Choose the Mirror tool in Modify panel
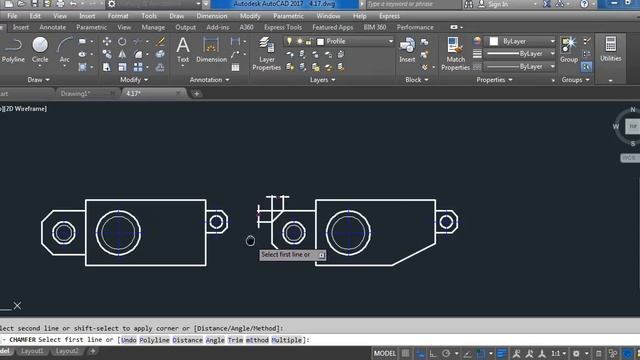The image size is (640, 360). pyautogui.click(x=122, y=54)
